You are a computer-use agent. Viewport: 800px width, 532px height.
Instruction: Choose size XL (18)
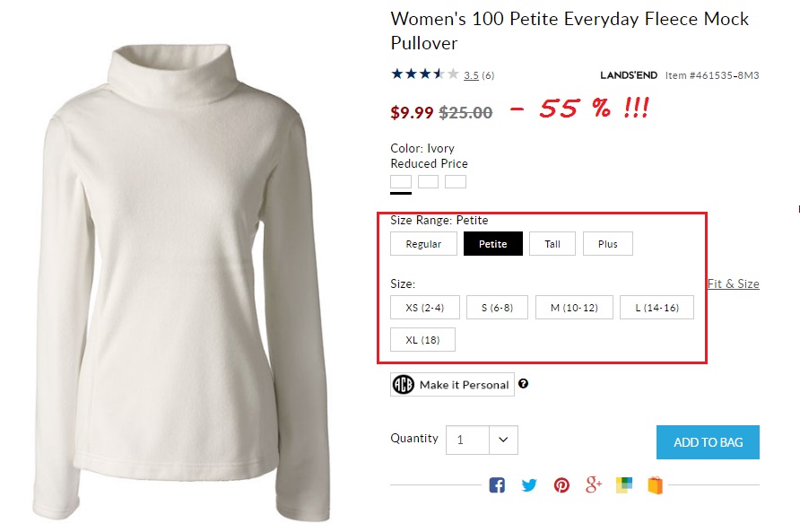pos(422,340)
